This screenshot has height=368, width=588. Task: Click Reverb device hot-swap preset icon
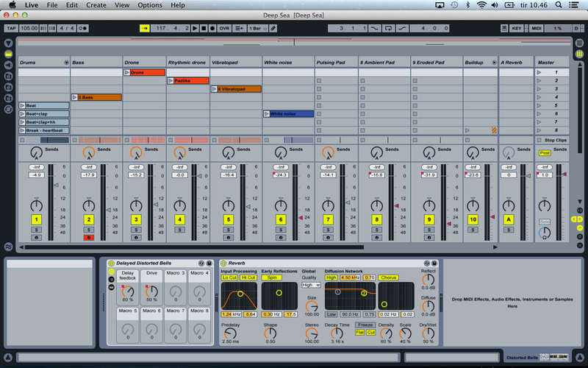(427, 263)
